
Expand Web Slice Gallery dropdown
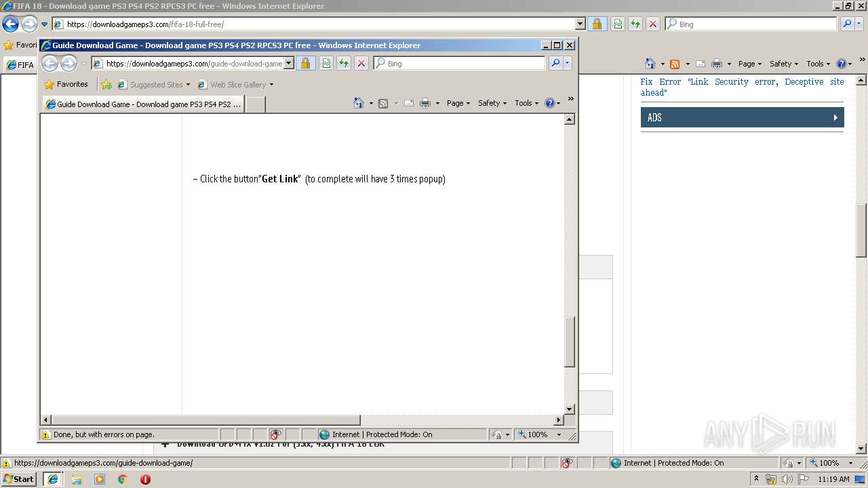point(271,85)
